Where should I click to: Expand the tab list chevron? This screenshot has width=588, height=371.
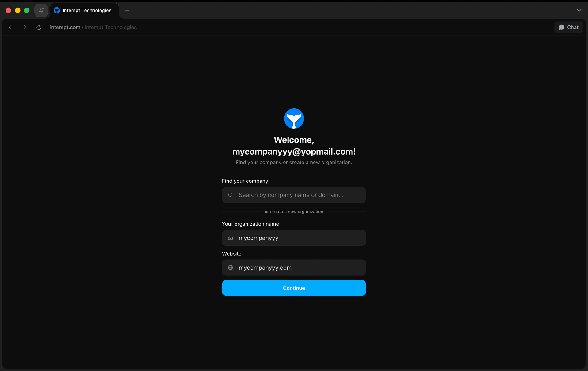pyautogui.click(x=579, y=10)
